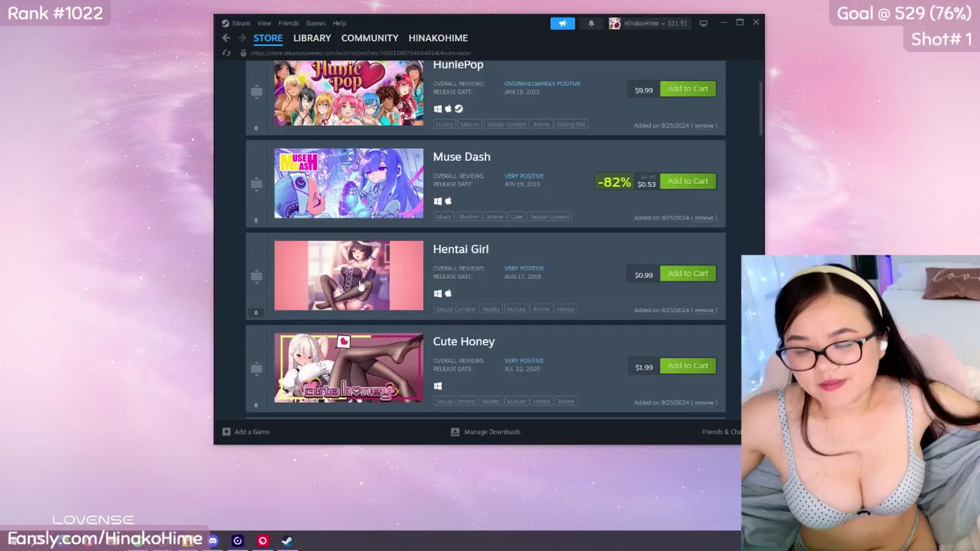The height and width of the screenshot is (551, 980).
Task: Click the Steam icon in the taskbar
Action: (x=287, y=540)
